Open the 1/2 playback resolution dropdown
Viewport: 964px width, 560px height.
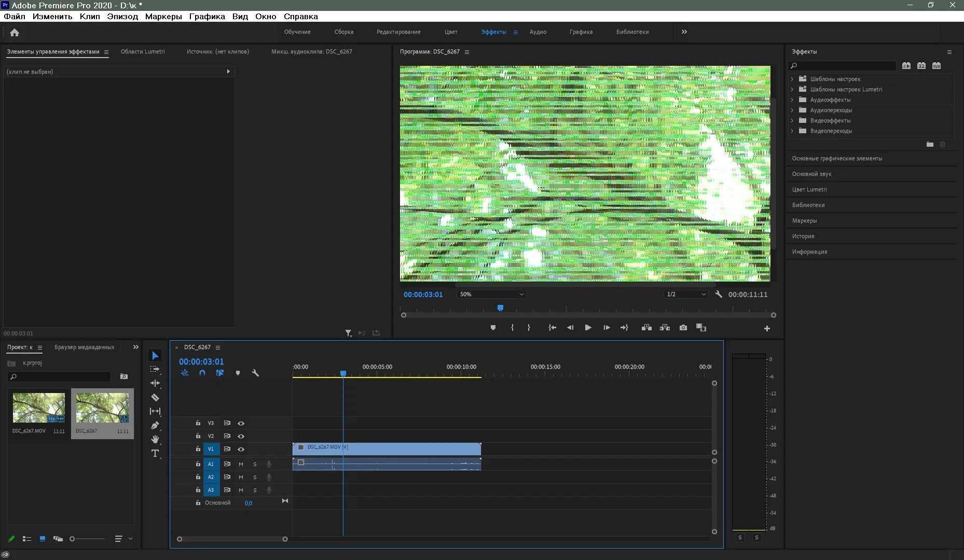(686, 295)
